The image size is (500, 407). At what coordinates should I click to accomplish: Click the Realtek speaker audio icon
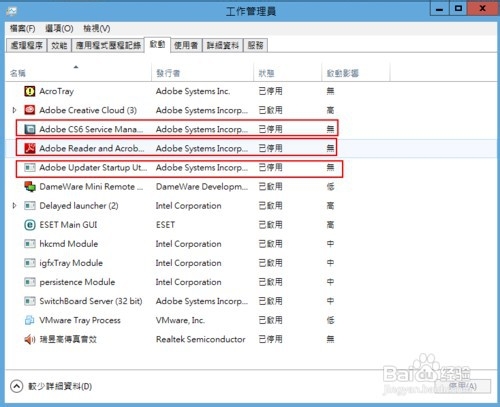pos(30,339)
